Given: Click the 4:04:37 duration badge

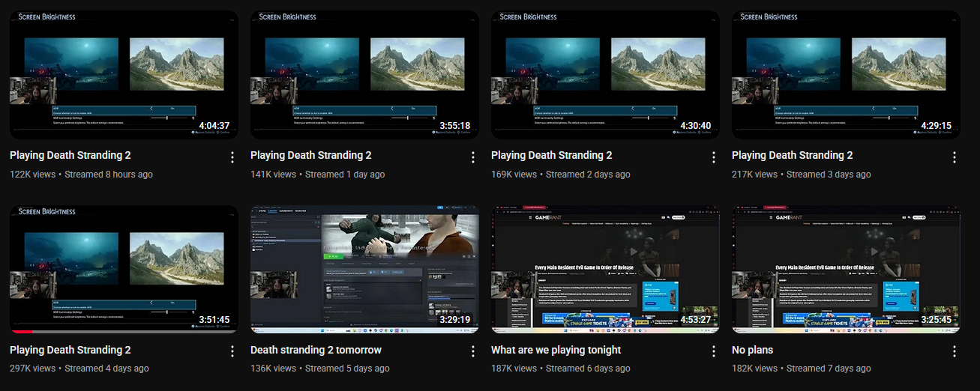Looking at the screenshot, I should (214, 126).
